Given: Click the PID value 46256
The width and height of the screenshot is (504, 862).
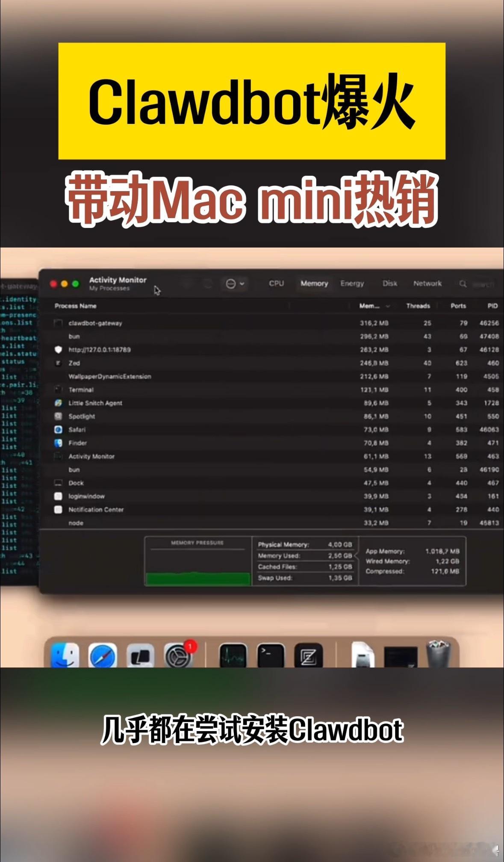Looking at the screenshot, I should tap(489, 323).
